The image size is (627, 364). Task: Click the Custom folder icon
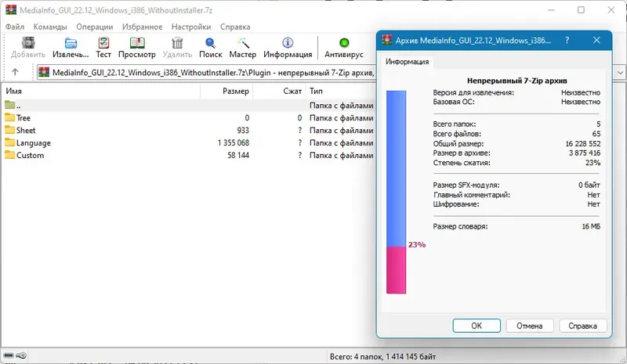pos(9,155)
